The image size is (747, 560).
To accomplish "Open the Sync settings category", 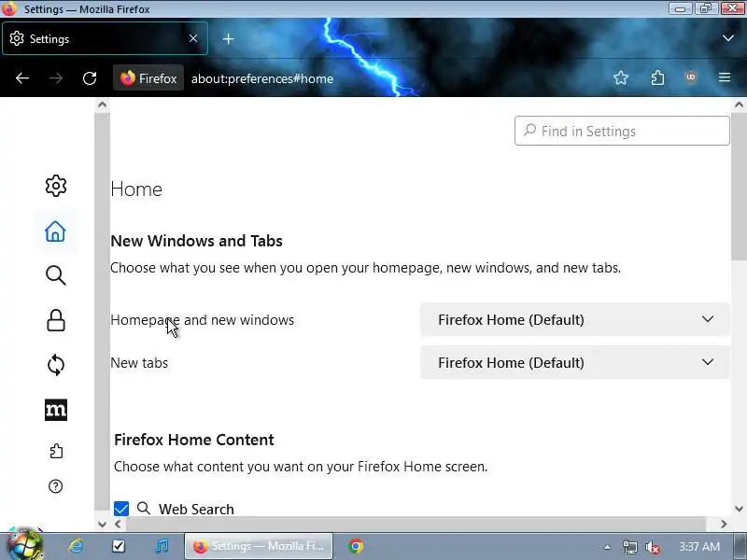I will 56,365.
